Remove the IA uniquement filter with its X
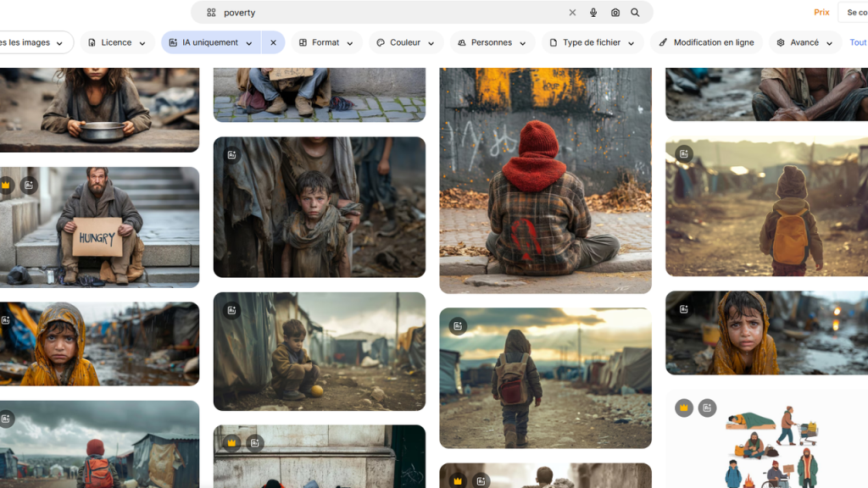The width and height of the screenshot is (868, 488). 272,42
